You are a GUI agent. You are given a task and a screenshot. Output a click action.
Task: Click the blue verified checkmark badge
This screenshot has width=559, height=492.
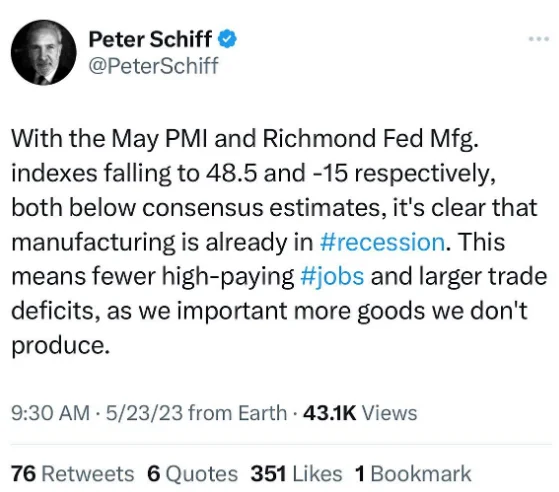[227, 39]
